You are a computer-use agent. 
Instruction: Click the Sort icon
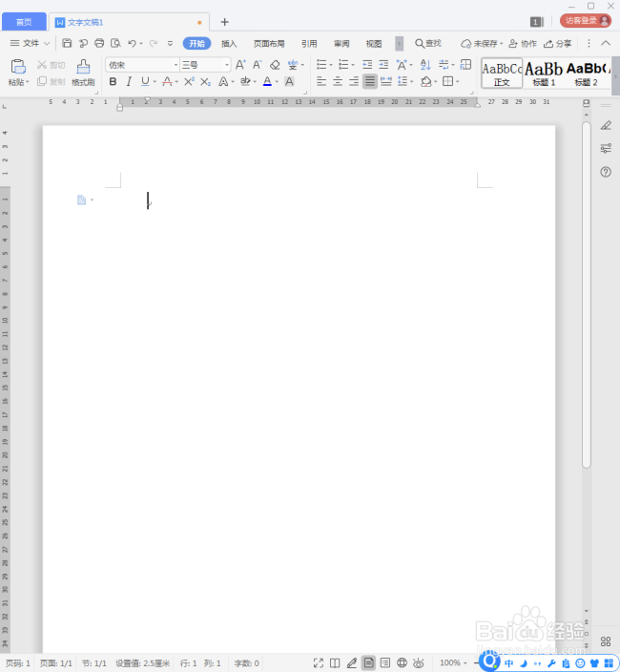(425, 65)
